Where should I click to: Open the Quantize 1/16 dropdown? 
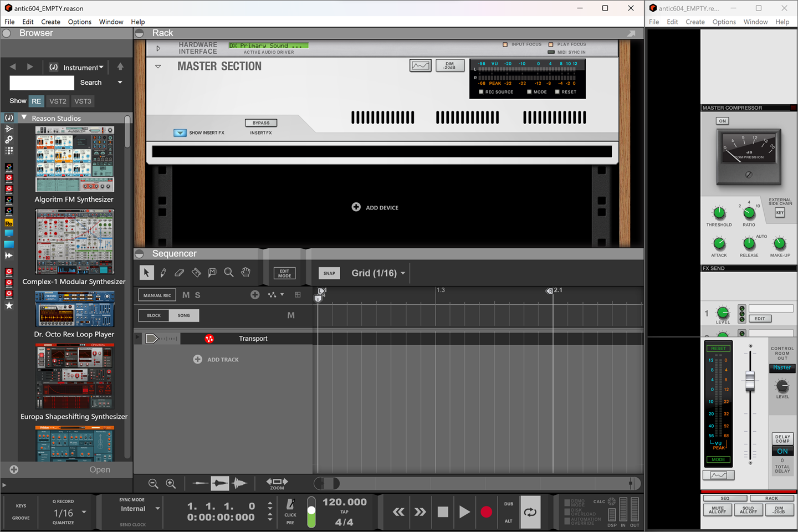click(70, 513)
